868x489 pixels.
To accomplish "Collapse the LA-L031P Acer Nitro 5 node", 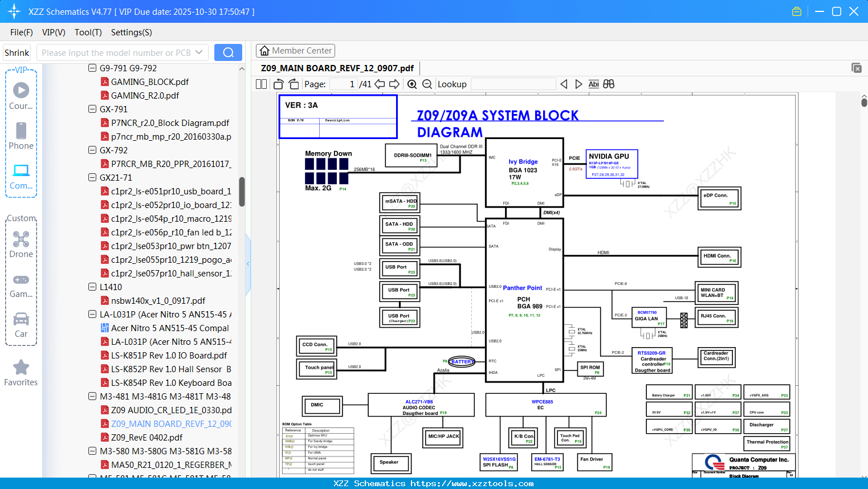I will (x=92, y=314).
